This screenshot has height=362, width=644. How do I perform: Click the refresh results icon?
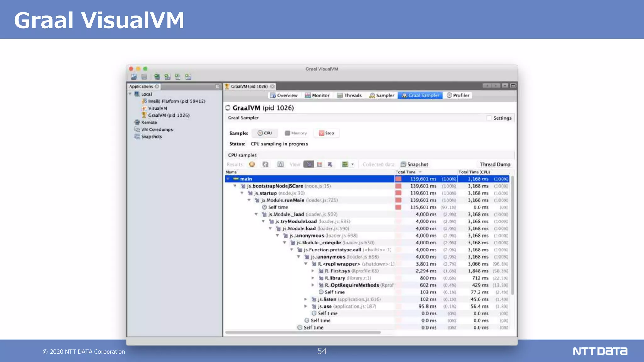tap(265, 164)
